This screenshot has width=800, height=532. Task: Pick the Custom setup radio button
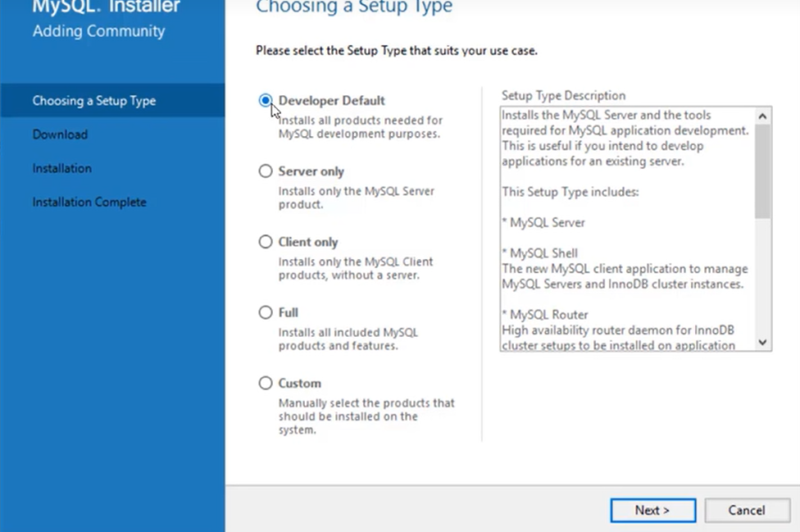pos(266,383)
